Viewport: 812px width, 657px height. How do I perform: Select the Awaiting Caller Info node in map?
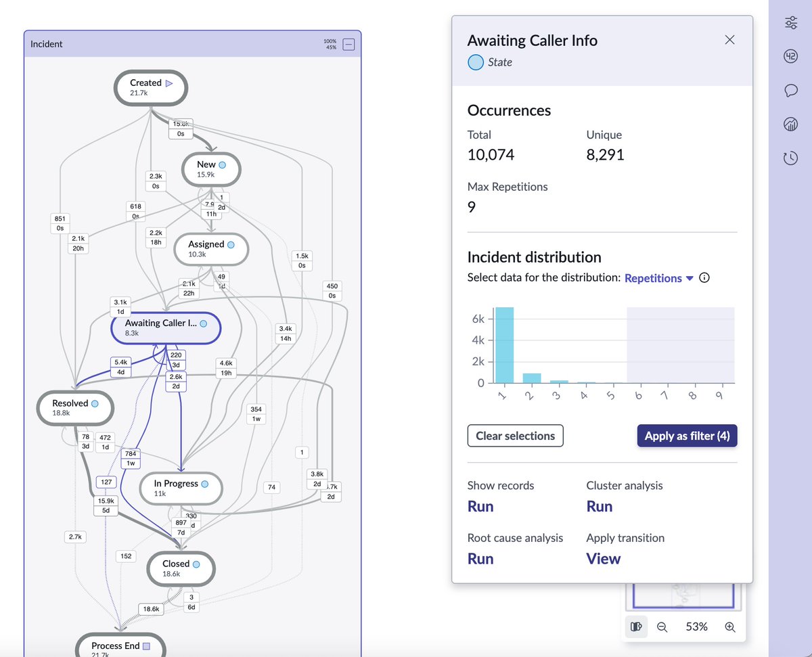pyautogui.click(x=166, y=328)
